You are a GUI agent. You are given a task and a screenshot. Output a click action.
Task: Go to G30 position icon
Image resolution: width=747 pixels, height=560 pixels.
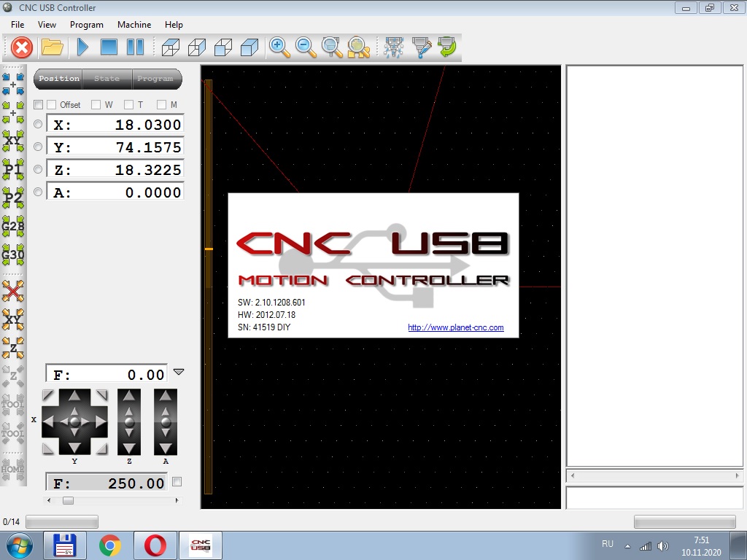click(13, 255)
